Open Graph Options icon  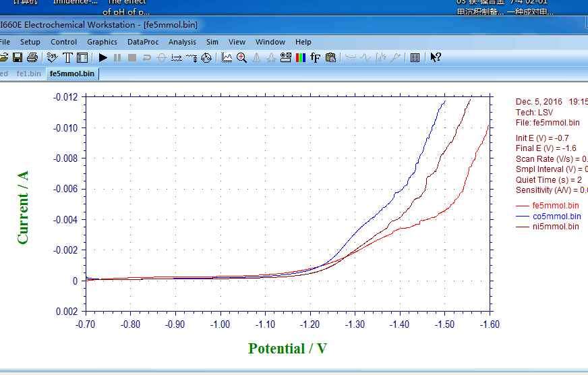coord(286,58)
